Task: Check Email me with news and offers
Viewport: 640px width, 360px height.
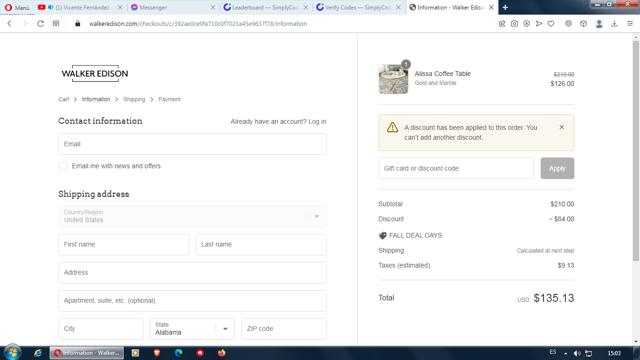Action: point(63,166)
